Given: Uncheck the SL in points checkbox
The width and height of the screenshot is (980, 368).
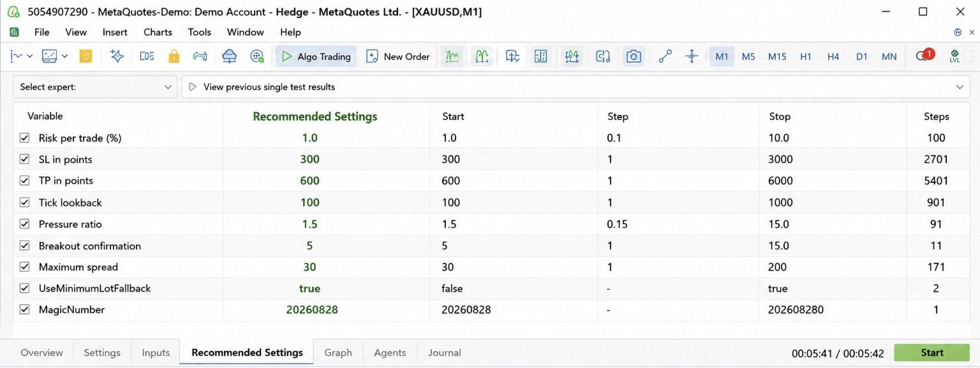Looking at the screenshot, I should point(25,159).
